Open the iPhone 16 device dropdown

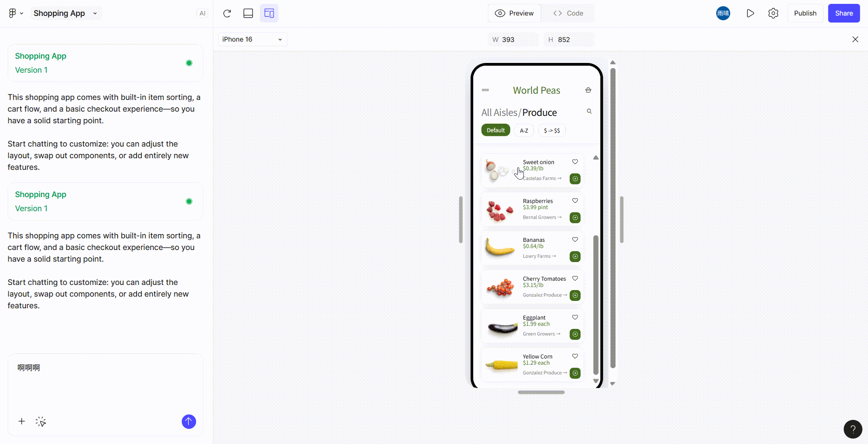tap(253, 39)
